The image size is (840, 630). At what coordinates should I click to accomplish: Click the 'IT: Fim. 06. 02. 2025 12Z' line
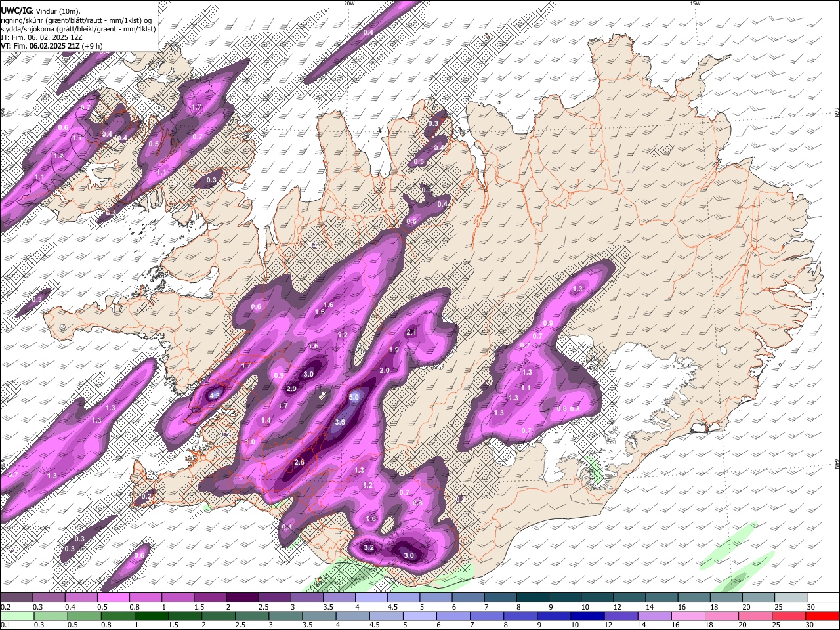coord(41,37)
